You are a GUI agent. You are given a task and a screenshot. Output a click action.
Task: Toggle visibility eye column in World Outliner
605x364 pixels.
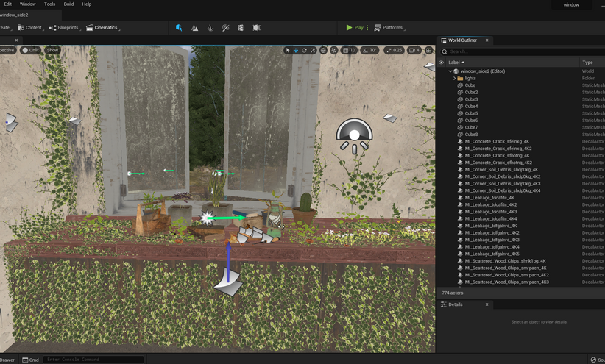442,63
